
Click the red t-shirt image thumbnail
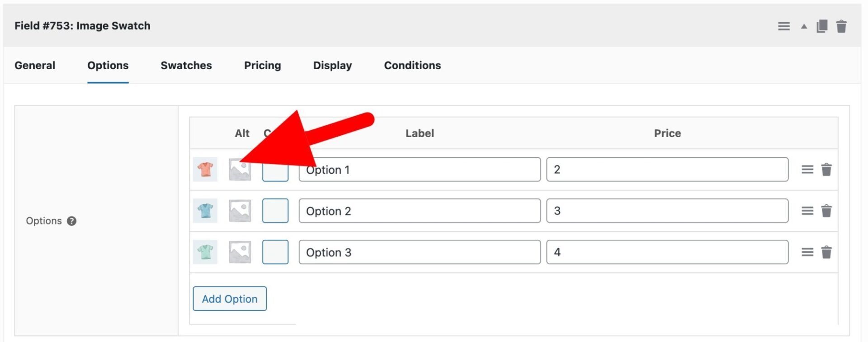[205, 170]
